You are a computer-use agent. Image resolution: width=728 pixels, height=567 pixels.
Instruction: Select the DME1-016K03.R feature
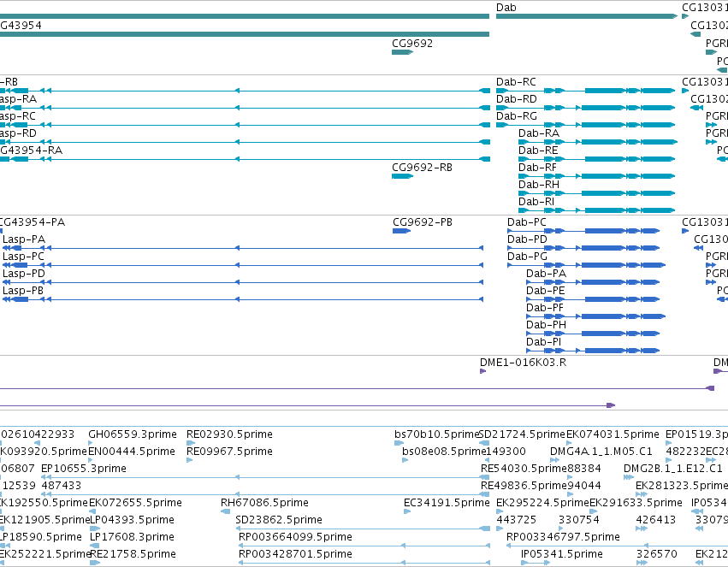pyautogui.click(x=482, y=371)
